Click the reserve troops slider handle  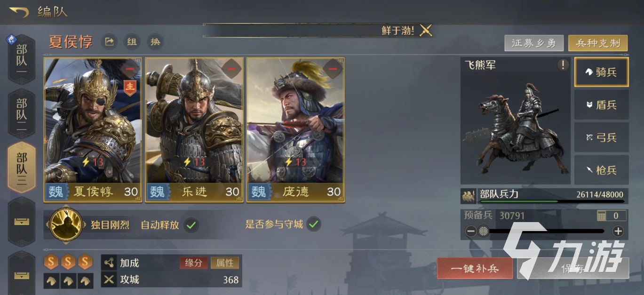pos(483,231)
